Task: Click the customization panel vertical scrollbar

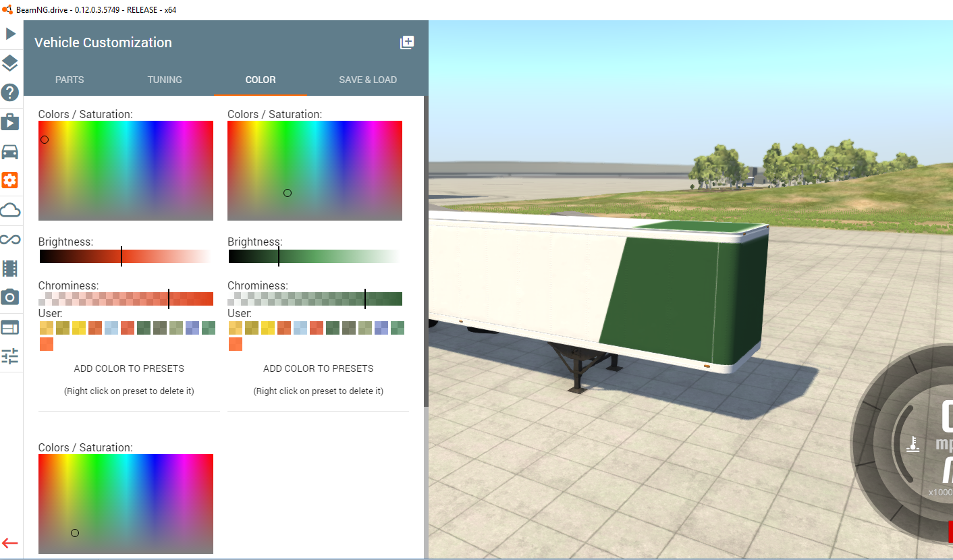Action: click(426, 251)
